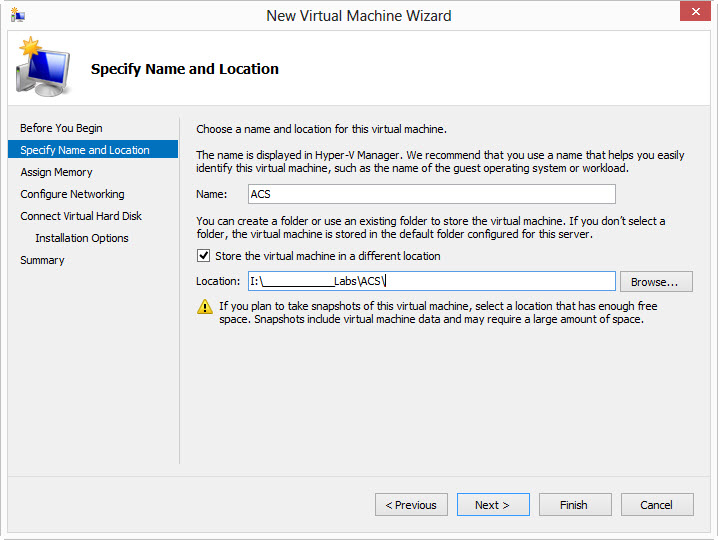Click the yellow warning icon beside snapshot note
This screenshot has height=540, width=718.
coord(205,307)
